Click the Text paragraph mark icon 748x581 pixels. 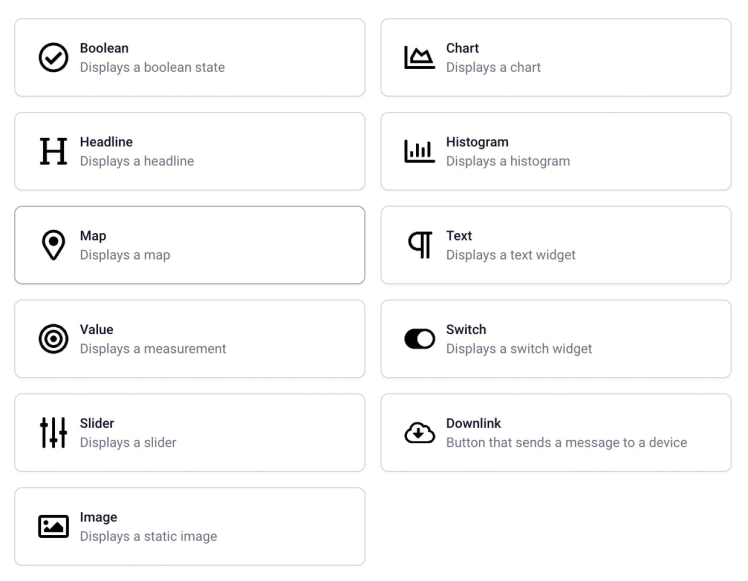419,245
